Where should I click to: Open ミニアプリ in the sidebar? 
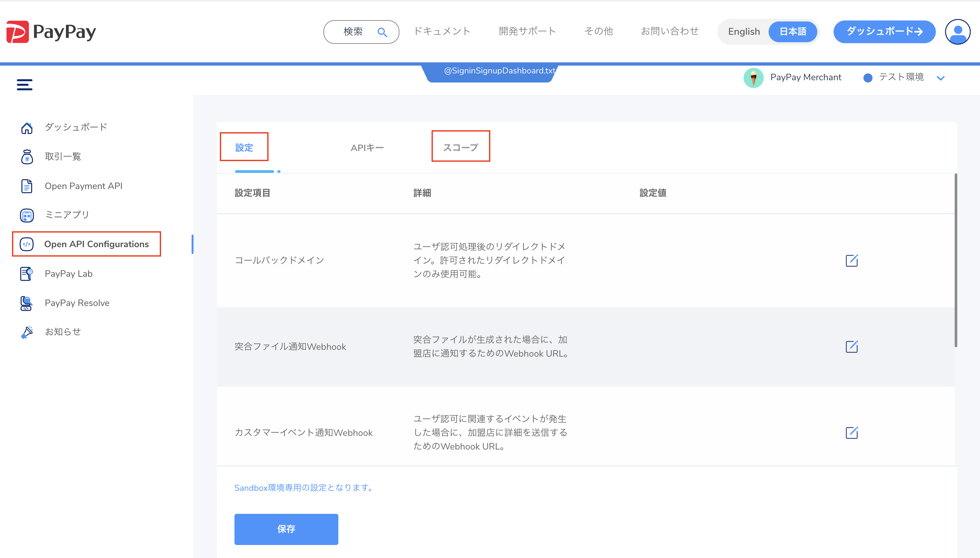pyautogui.click(x=67, y=215)
